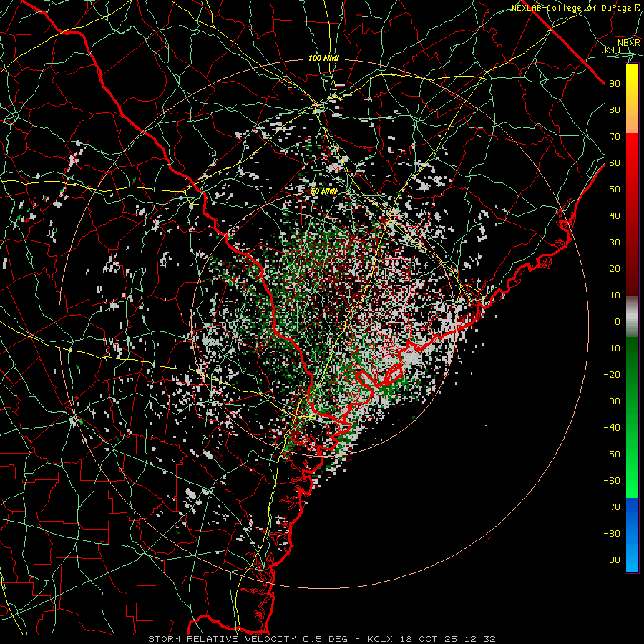Viewport: 644px width, 644px height.
Task: Click the -70 value on velocity scale
Action: point(612,507)
